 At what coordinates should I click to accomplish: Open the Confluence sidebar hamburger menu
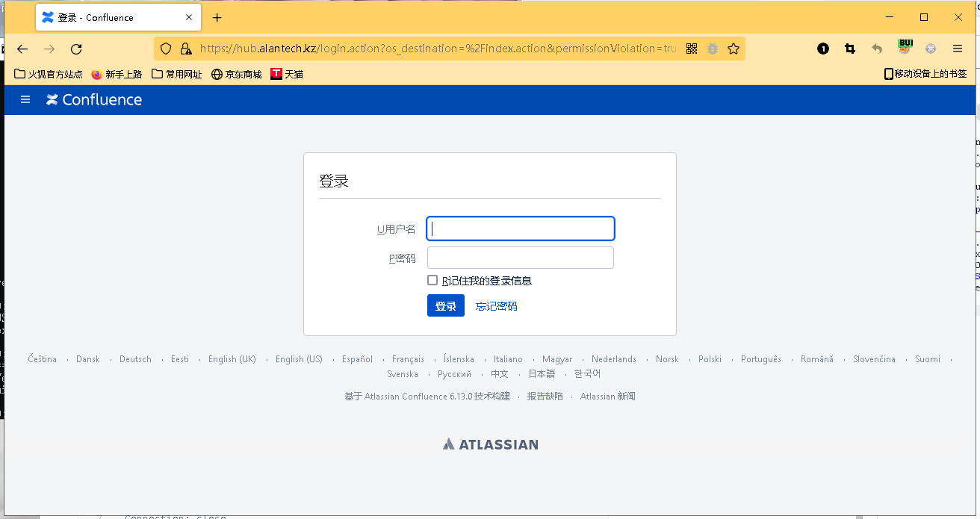coord(25,99)
